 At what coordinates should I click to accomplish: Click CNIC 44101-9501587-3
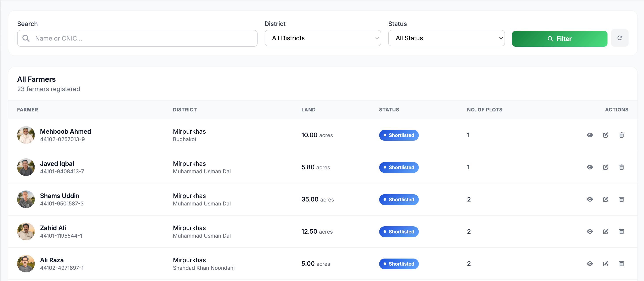click(x=62, y=204)
